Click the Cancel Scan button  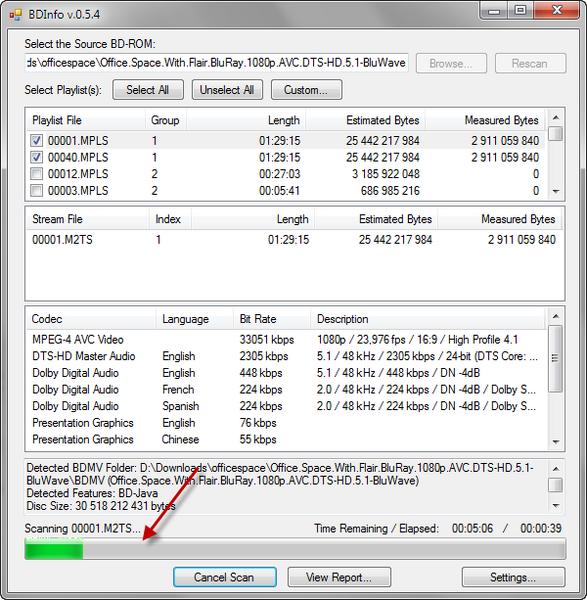(x=225, y=577)
